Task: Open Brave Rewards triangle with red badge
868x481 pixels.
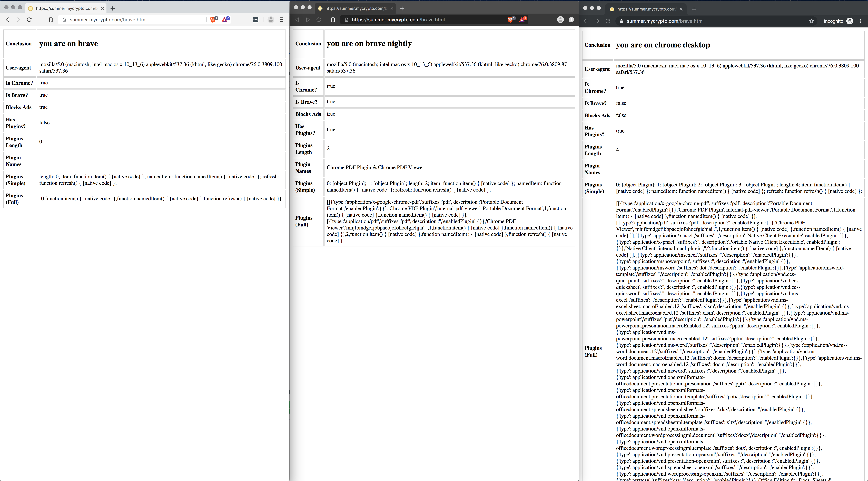Action: pos(523,19)
